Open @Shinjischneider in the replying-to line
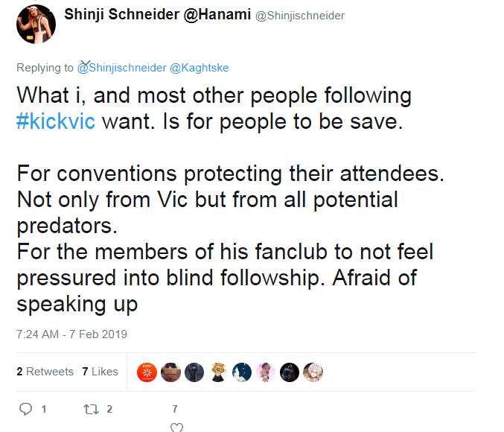Screen dimensions: 504x432 coord(121,68)
